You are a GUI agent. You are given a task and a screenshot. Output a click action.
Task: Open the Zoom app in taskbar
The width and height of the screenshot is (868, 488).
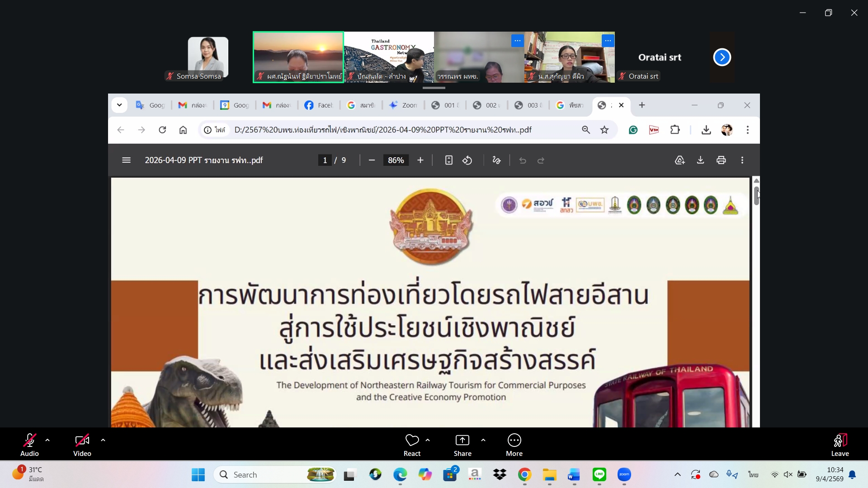[624, 474]
